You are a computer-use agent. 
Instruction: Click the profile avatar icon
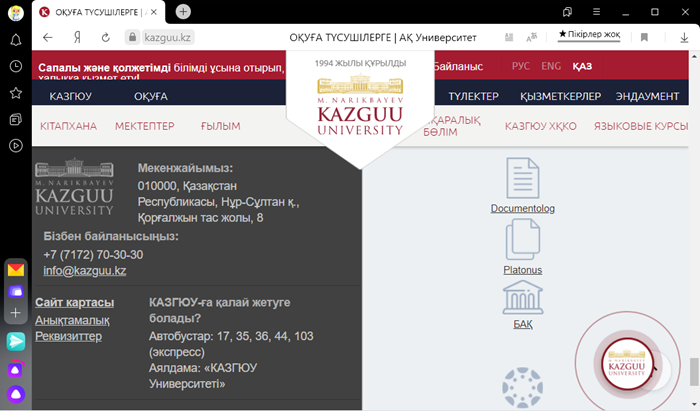click(x=16, y=12)
